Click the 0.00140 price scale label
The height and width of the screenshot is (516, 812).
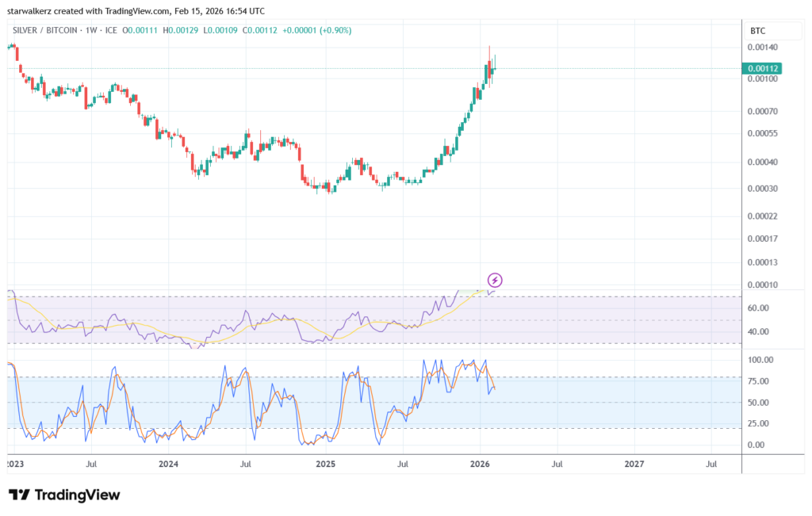pyautogui.click(x=761, y=48)
